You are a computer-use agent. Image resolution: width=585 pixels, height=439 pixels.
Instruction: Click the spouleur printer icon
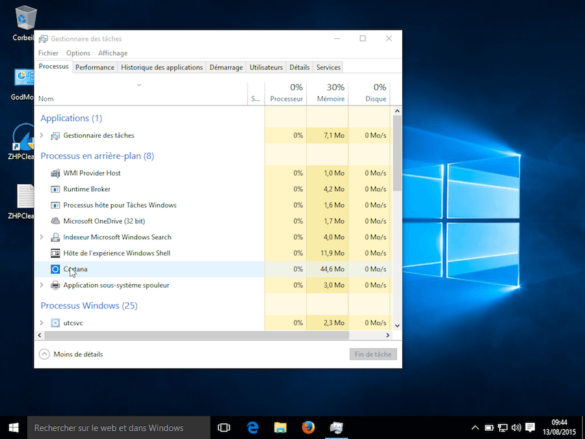coord(55,285)
